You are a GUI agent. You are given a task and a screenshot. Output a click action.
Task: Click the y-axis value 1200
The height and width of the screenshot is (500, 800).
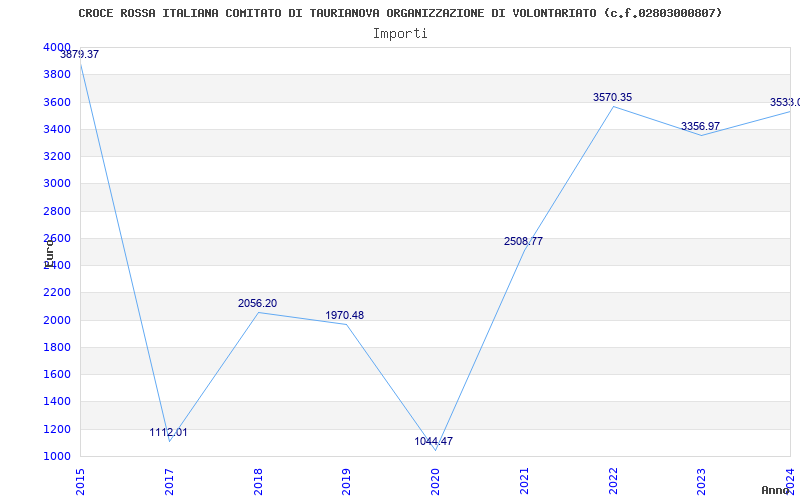(x=57, y=429)
